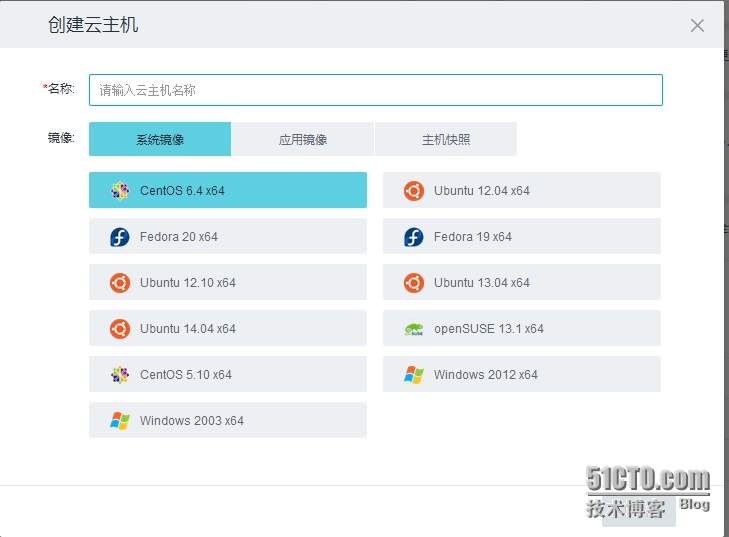
Task: Click the Ubuntu logo beside Ubuntu 12.04 x64
Action: pos(413,191)
